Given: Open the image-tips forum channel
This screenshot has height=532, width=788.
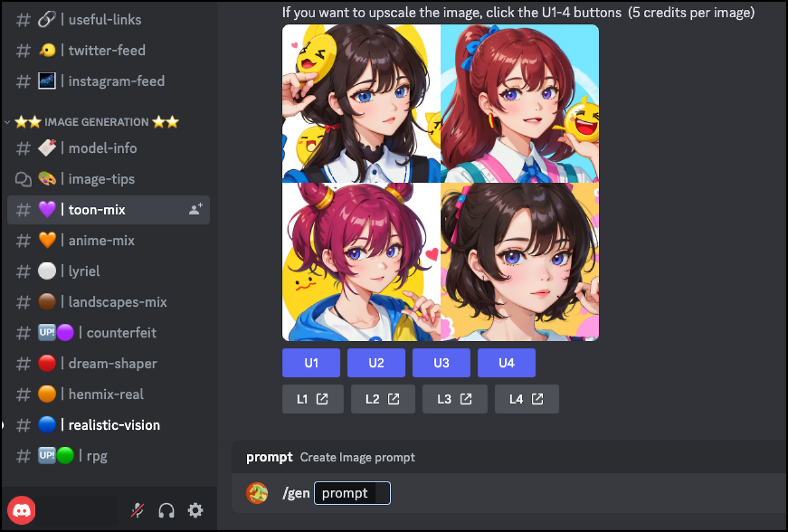Looking at the screenshot, I should point(108,179).
